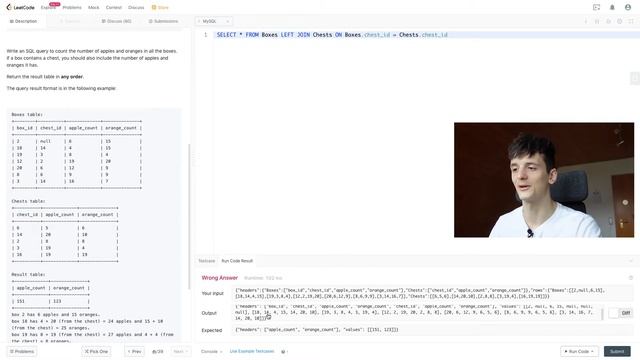Image resolution: width=640 pixels, height=360 pixels.
Task: Click Use Example Testcases link
Action: [x=252, y=351]
